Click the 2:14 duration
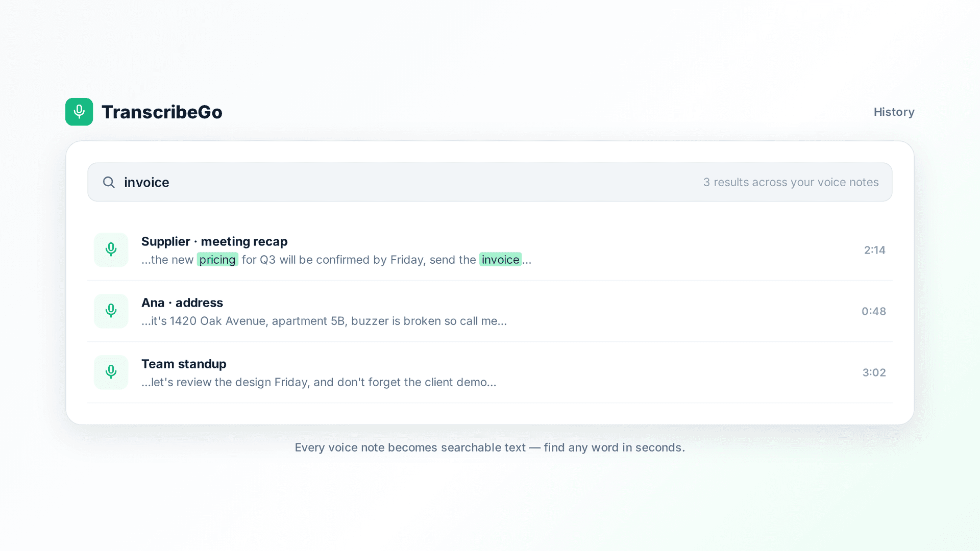 (874, 250)
